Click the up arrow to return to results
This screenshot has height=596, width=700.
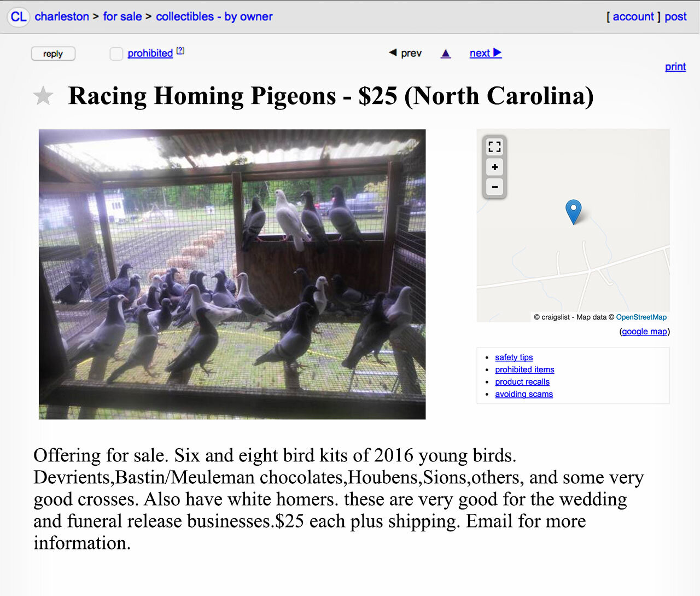(445, 53)
